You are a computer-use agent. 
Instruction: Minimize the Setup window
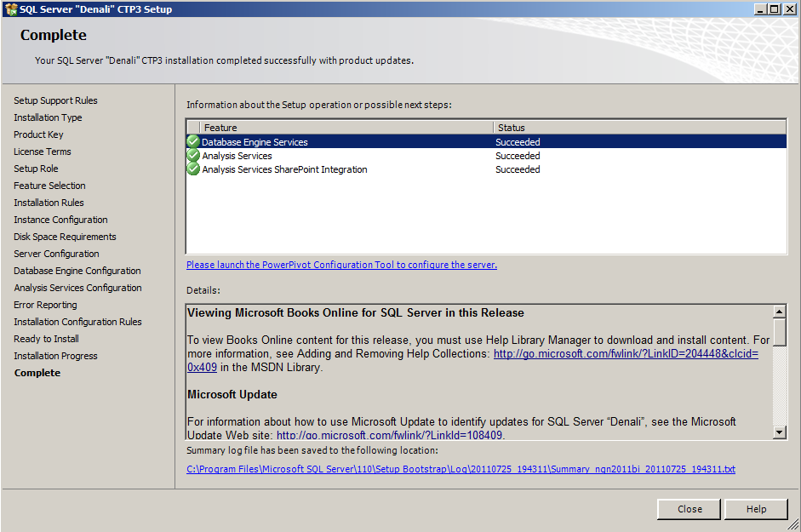coord(761,9)
